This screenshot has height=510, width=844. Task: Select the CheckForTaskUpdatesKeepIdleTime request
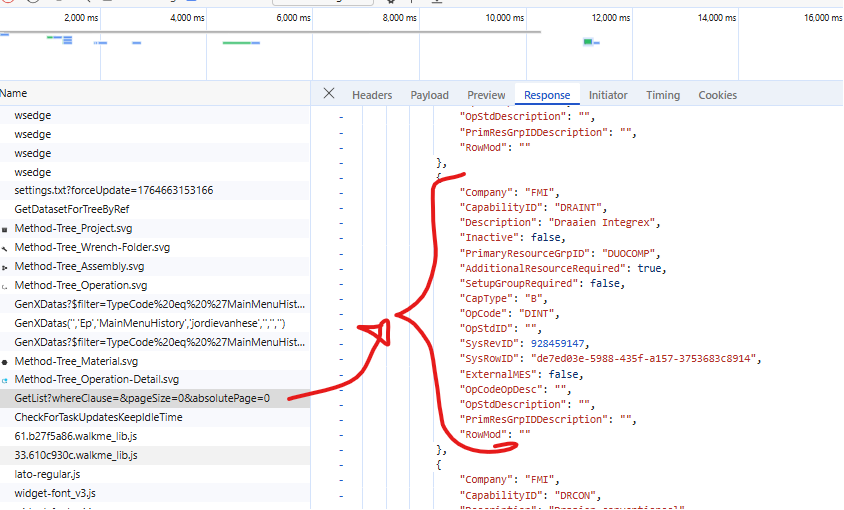point(98,417)
